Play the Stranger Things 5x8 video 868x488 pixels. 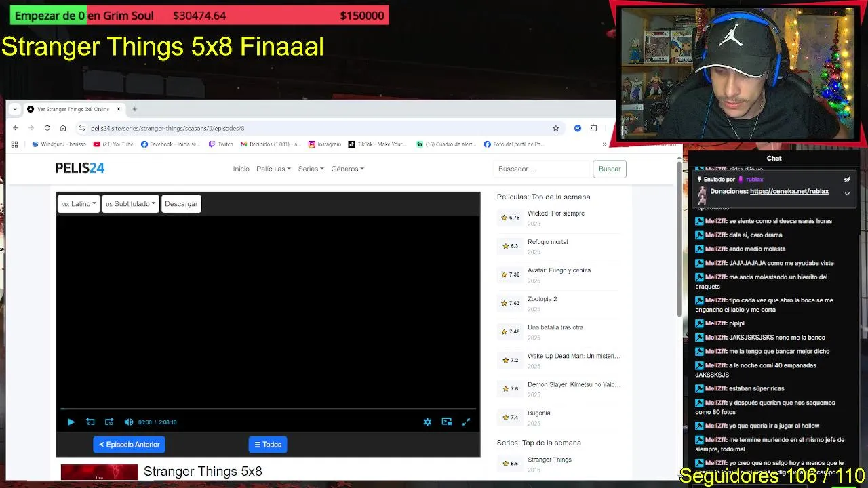pyautogui.click(x=71, y=422)
